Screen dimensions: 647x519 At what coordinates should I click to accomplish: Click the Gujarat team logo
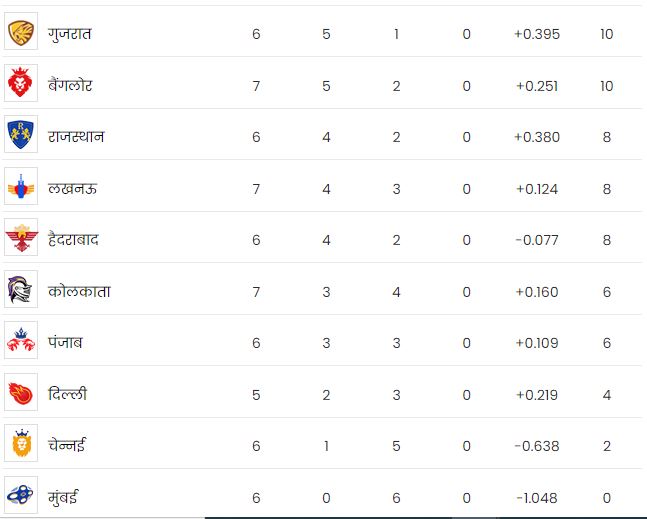tap(21, 33)
